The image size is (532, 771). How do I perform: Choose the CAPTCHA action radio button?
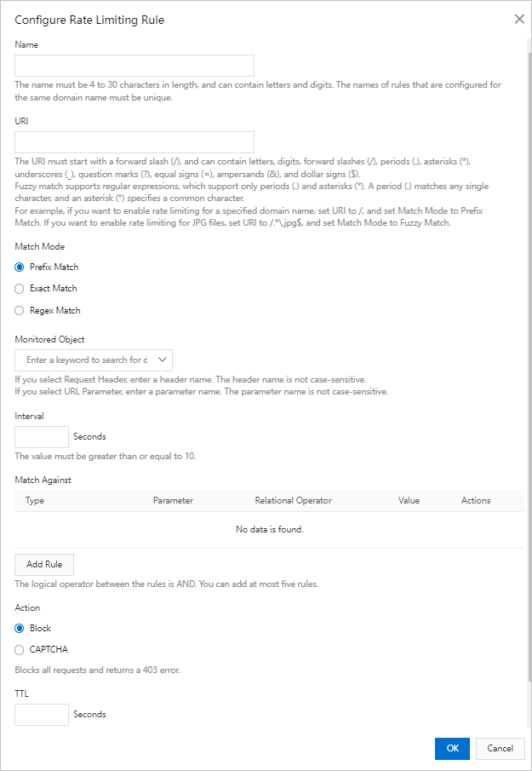point(20,650)
